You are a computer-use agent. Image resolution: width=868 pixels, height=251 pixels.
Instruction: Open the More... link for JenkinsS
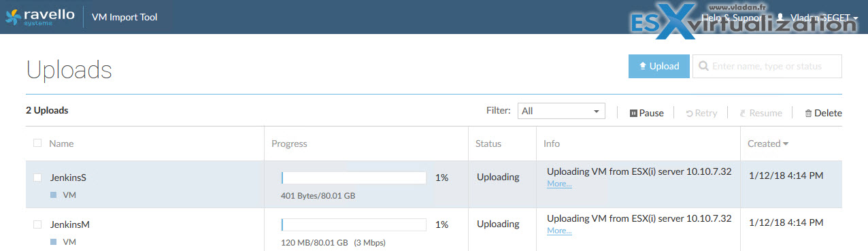click(559, 184)
